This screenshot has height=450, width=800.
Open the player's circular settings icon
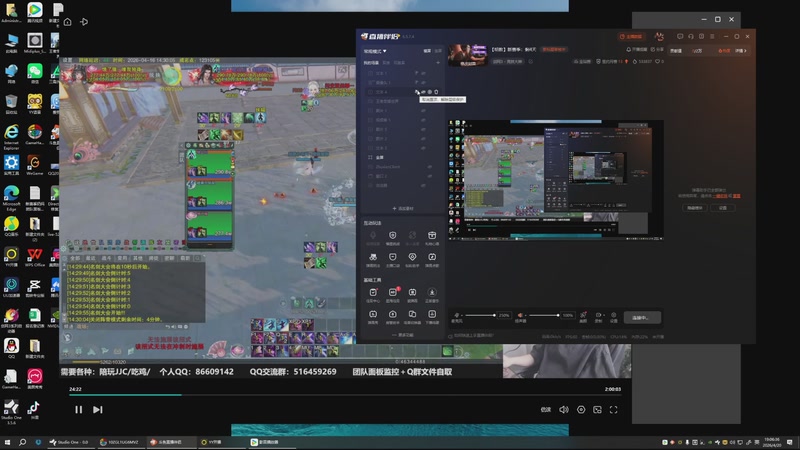coord(581,410)
